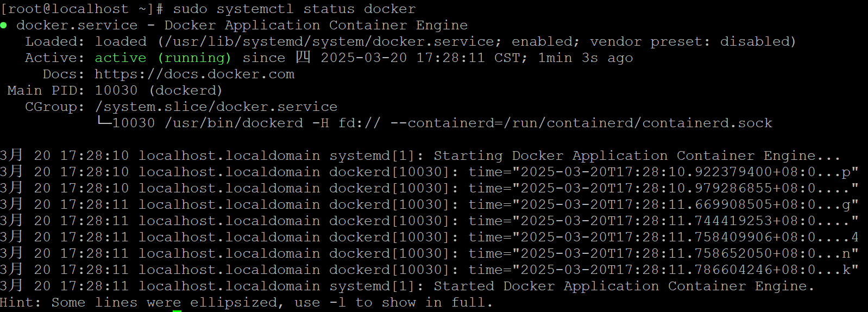Click the green status dot beside docker.service

[x=4, y=26]
